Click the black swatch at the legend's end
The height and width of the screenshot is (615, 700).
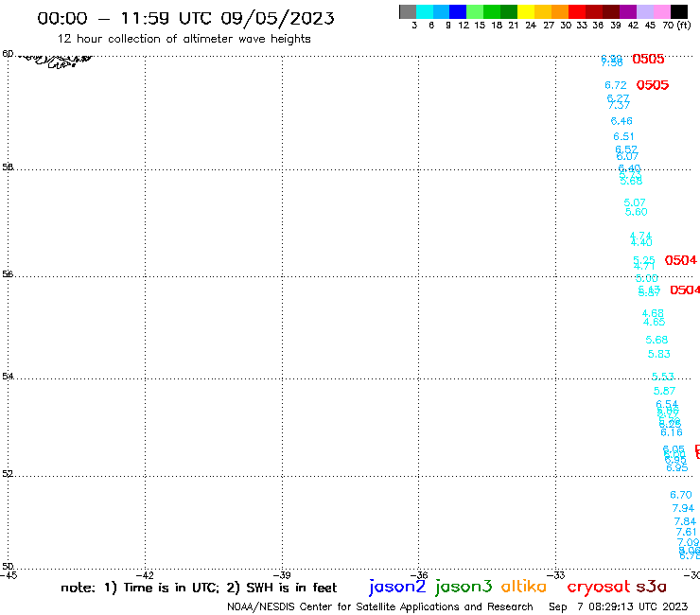click(x=678, y=11)
